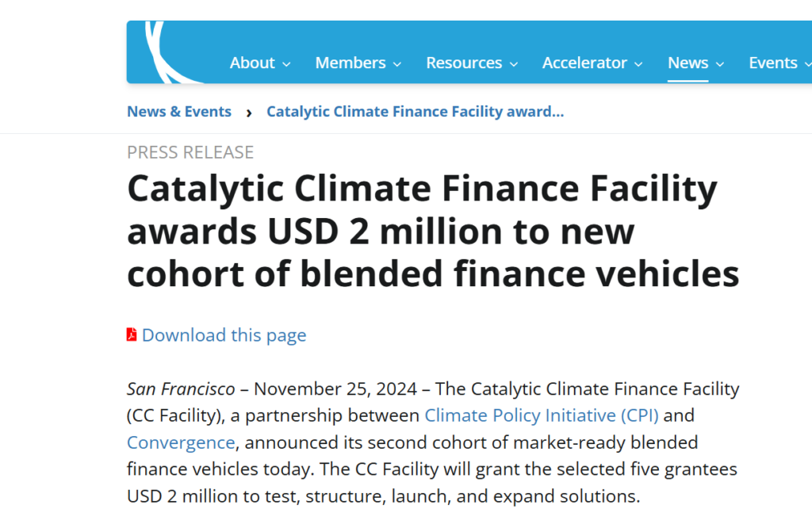Expand the Resources dropdown chevron
This screenshot has width=812, height=509.
point(514,64)
